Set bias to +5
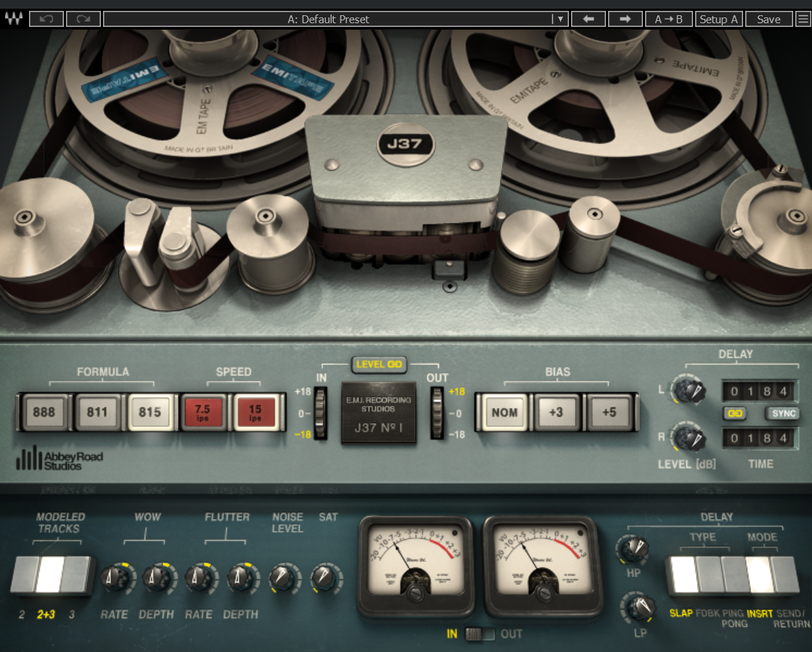The width and height of the screenshot is (812, 652). (x=610, y=412)
